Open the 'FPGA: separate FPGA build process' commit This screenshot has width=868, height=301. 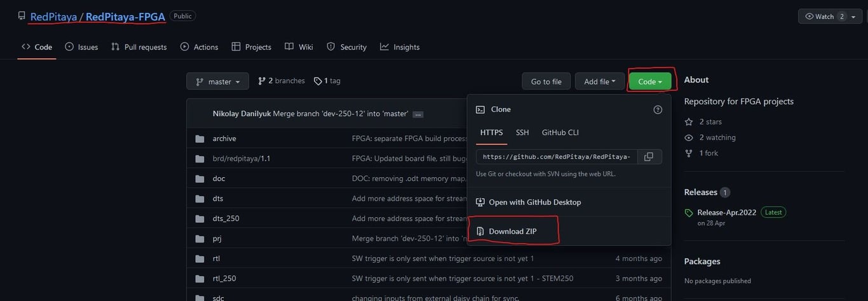[x=409, y=138]
